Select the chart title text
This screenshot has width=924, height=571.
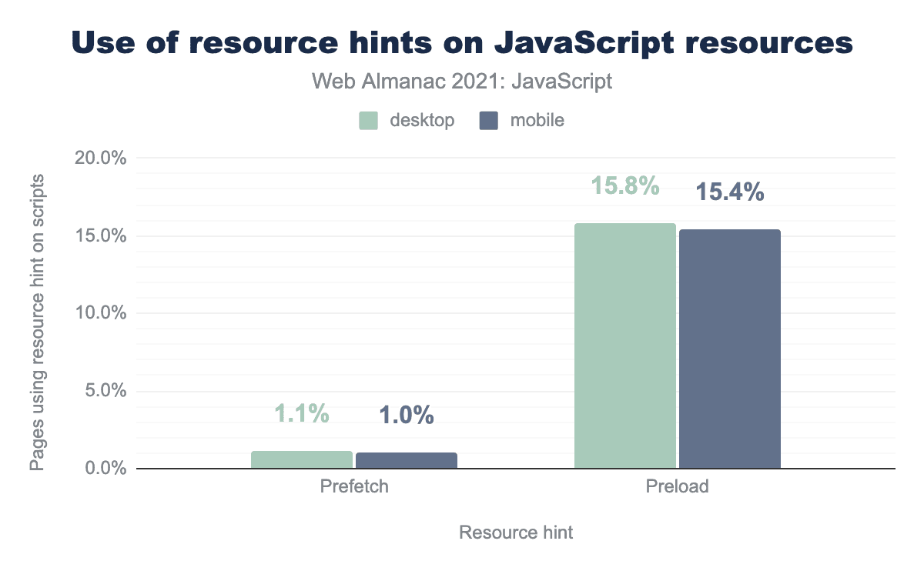point(462,43)
